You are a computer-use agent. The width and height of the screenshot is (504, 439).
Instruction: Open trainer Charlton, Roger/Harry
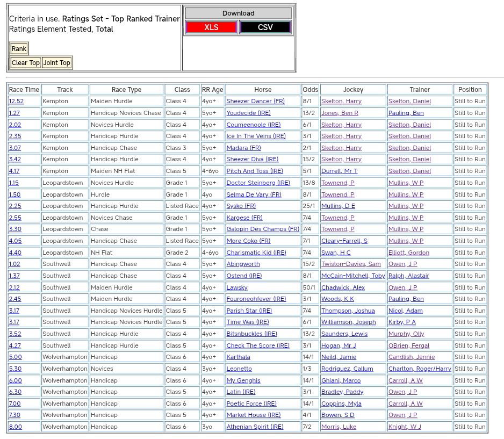pos(420,369)
